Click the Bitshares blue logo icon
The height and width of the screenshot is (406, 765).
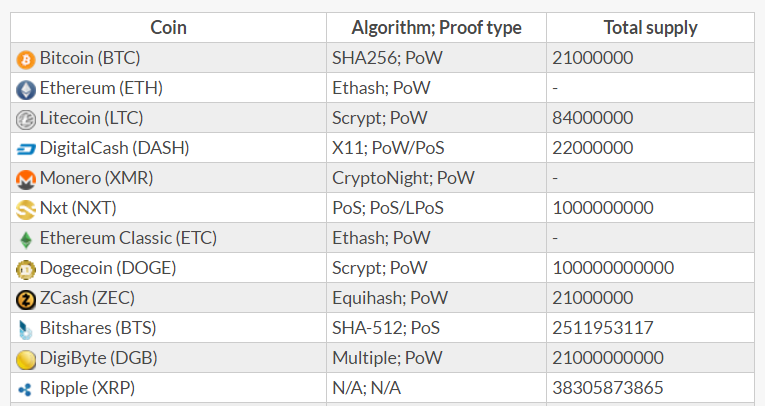(x=25, y=330)
